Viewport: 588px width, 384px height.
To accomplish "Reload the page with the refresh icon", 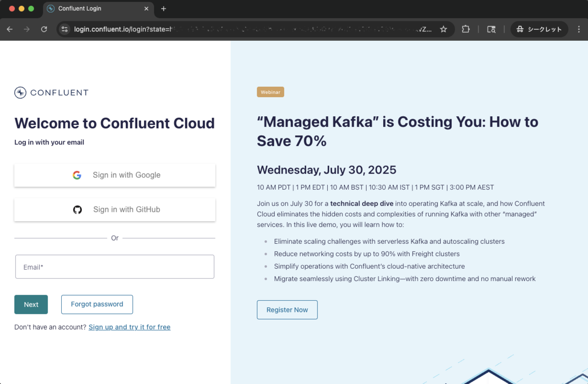I will click(44, 29).
